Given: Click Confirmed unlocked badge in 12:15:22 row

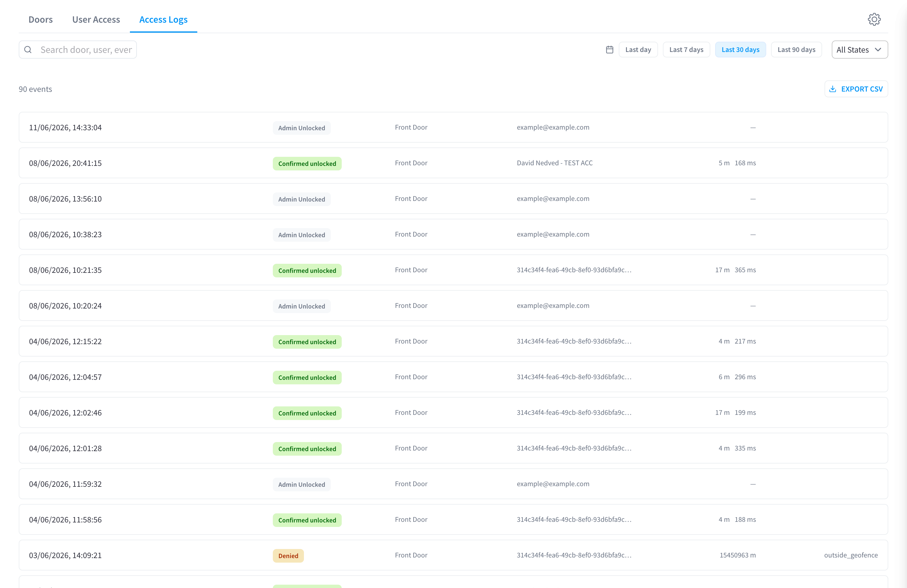Looking at the screenshot, I should point(307,342).
